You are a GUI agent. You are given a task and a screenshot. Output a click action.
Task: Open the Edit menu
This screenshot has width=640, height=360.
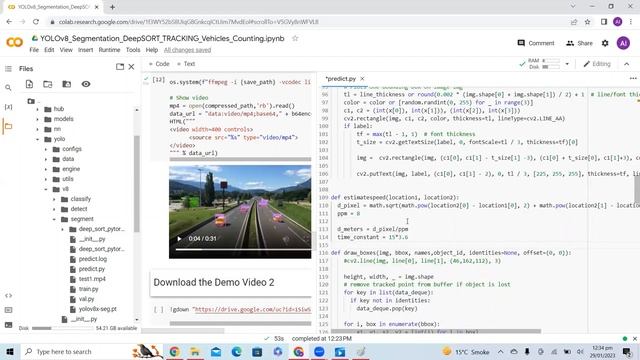(x=49, y=50)
